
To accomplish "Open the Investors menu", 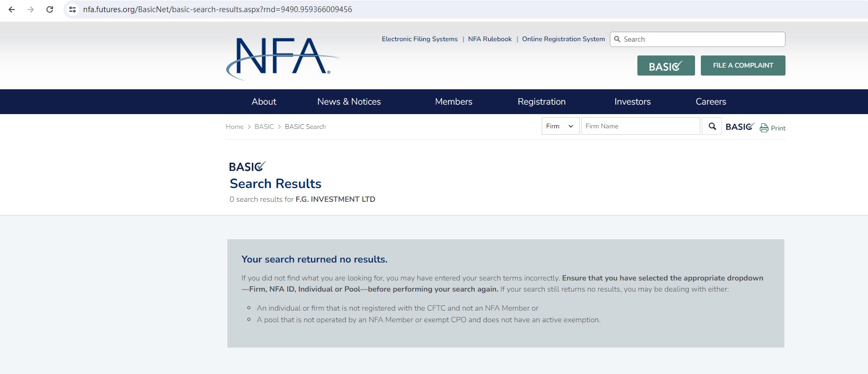I will [x=632, y=101].
